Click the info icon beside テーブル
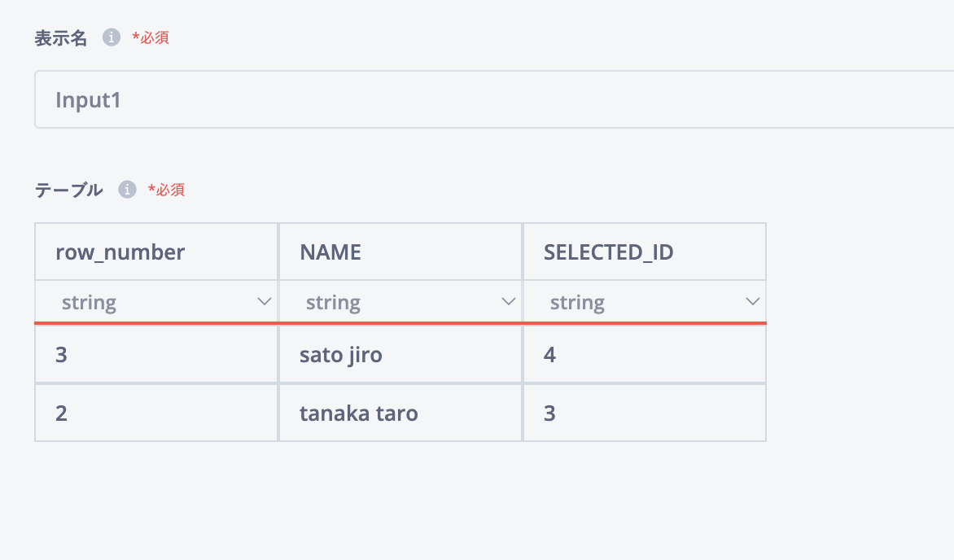The height and width of the screenshot is (560, 954). coord(127,190)
